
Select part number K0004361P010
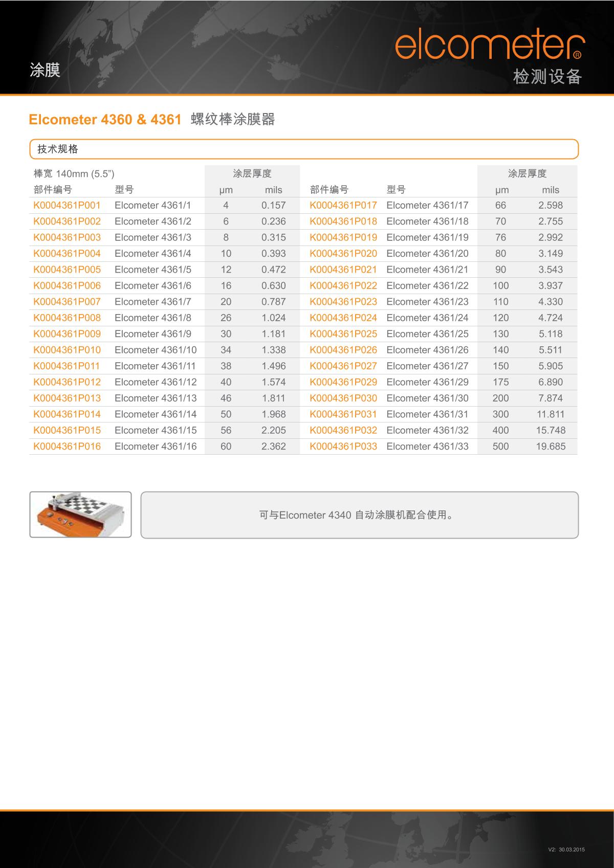[67, 350]
